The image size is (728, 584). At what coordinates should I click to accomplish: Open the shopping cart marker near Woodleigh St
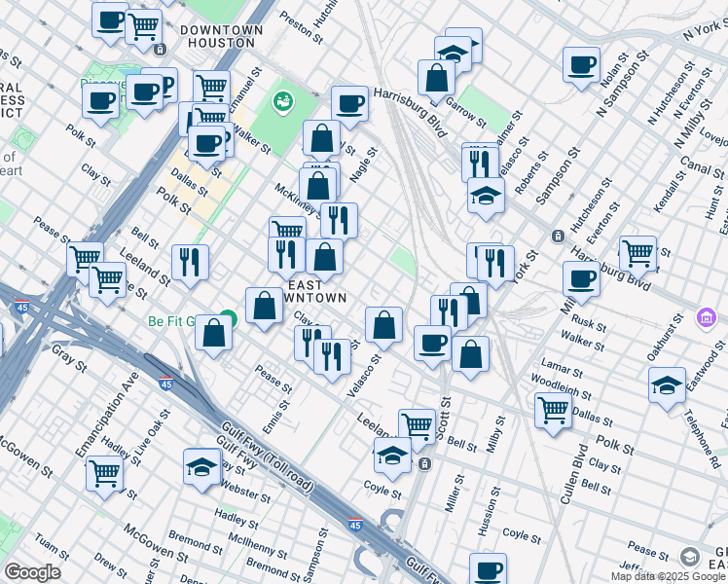click(553, 413)
